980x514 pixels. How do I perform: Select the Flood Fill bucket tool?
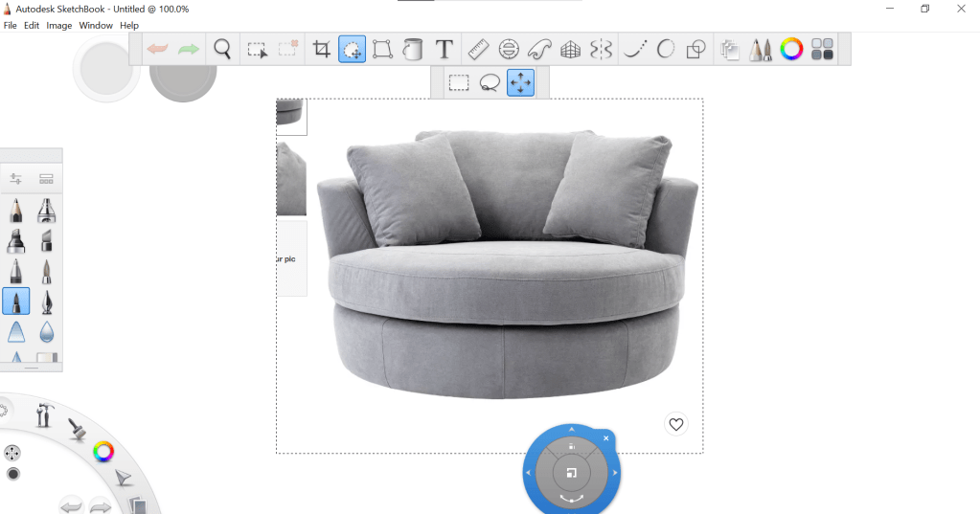click(x=413, y=50)
